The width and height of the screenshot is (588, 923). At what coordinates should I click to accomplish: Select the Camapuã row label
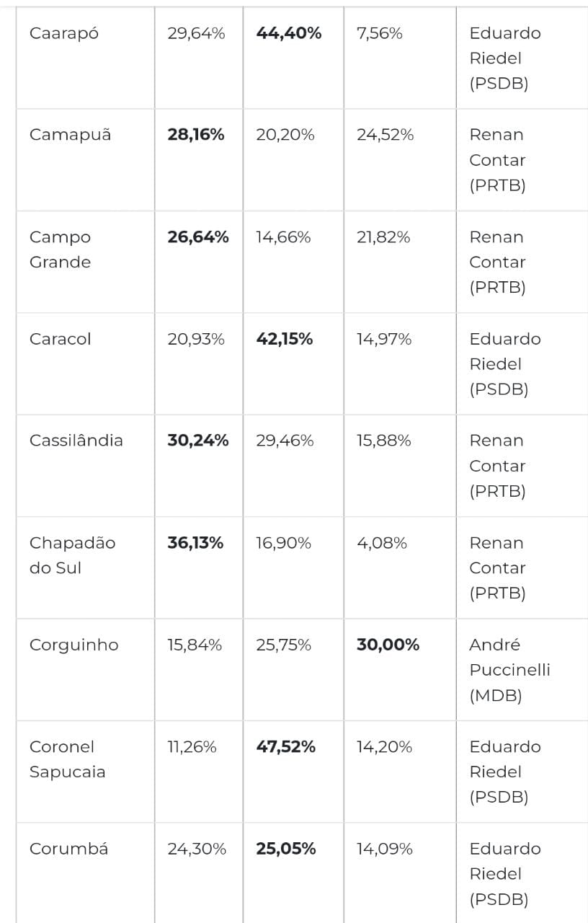[71, 135]
